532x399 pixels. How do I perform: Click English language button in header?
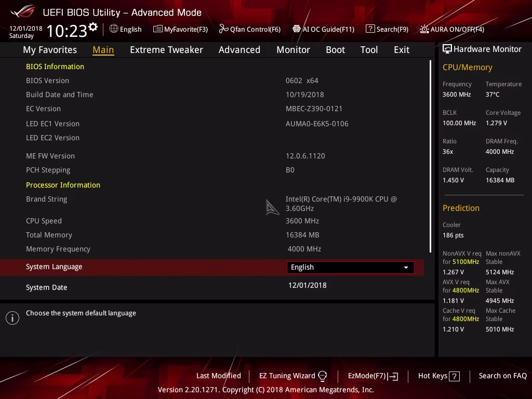126,29
